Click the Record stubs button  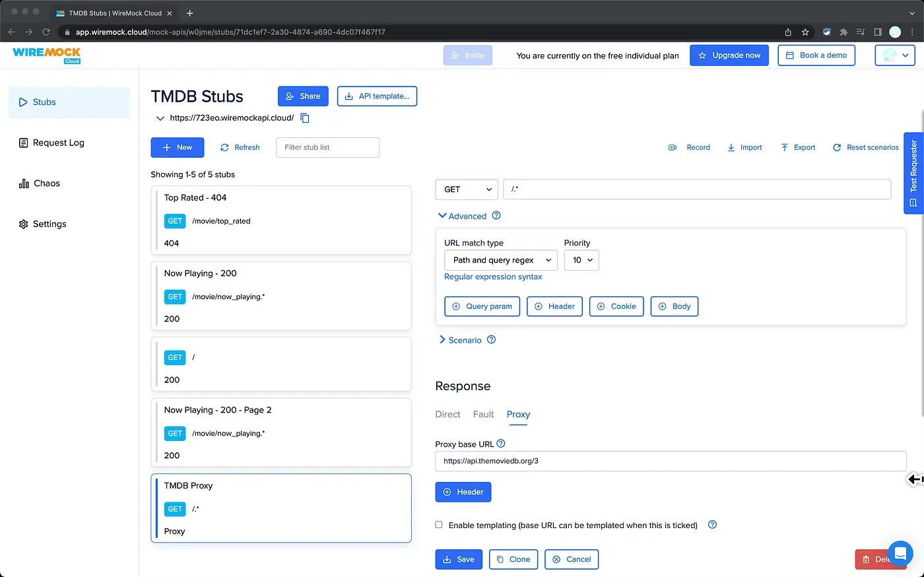point(690,147)
